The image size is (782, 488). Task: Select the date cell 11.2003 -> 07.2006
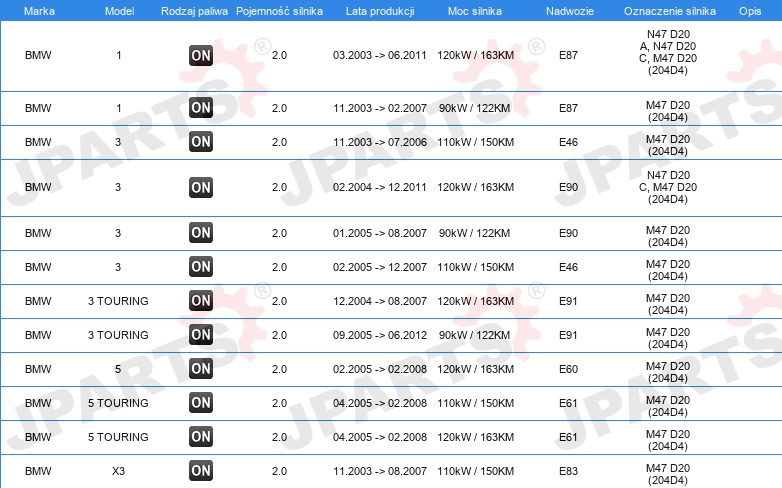(380, 142)
